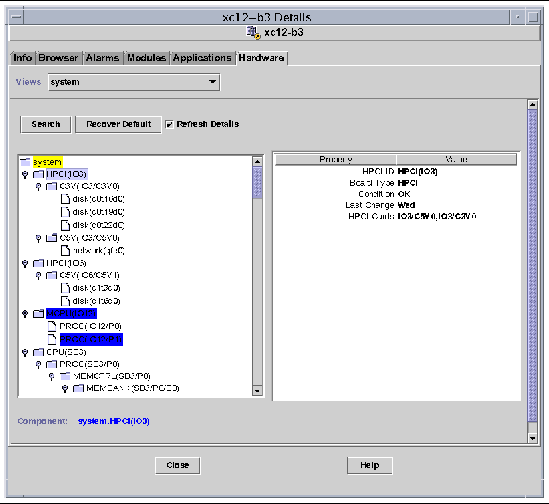Click the Value column header
This screenshot has width=549, height=504.
(456, 159)
